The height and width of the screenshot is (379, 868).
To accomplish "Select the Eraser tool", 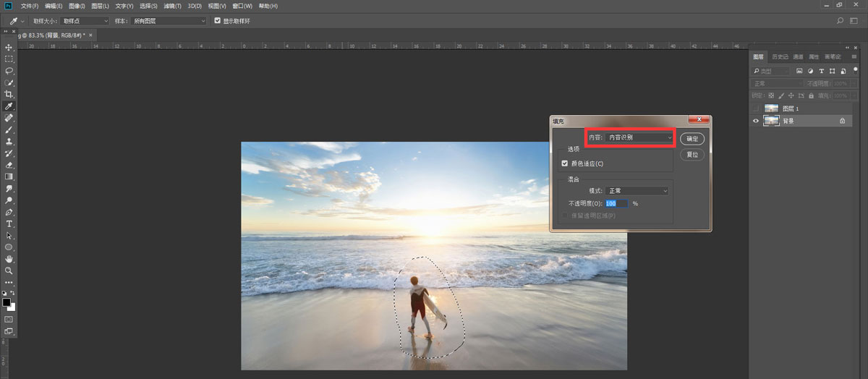I will coord(9,165).
